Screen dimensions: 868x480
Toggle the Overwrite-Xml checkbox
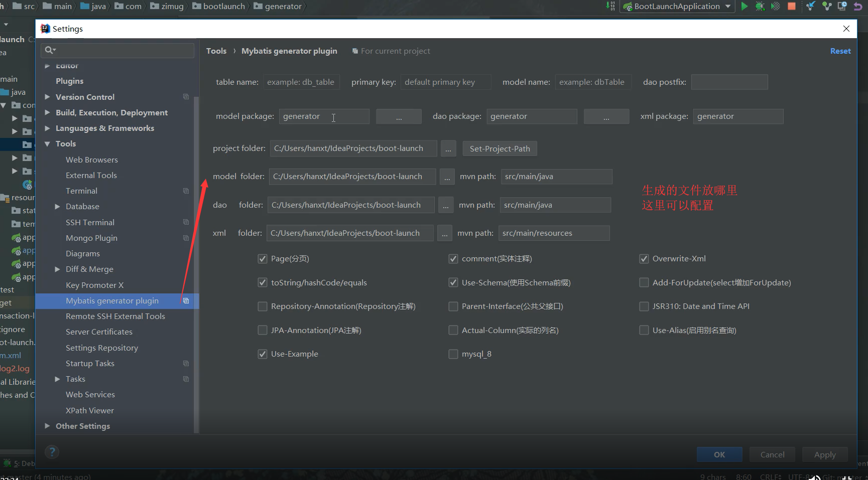pos(644,259)
